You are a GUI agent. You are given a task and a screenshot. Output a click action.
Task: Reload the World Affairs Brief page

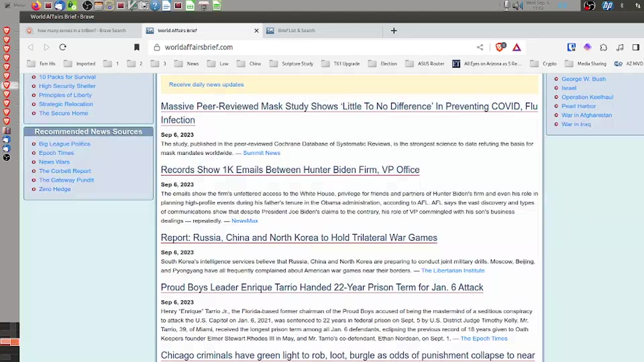[x=63, y=47]
